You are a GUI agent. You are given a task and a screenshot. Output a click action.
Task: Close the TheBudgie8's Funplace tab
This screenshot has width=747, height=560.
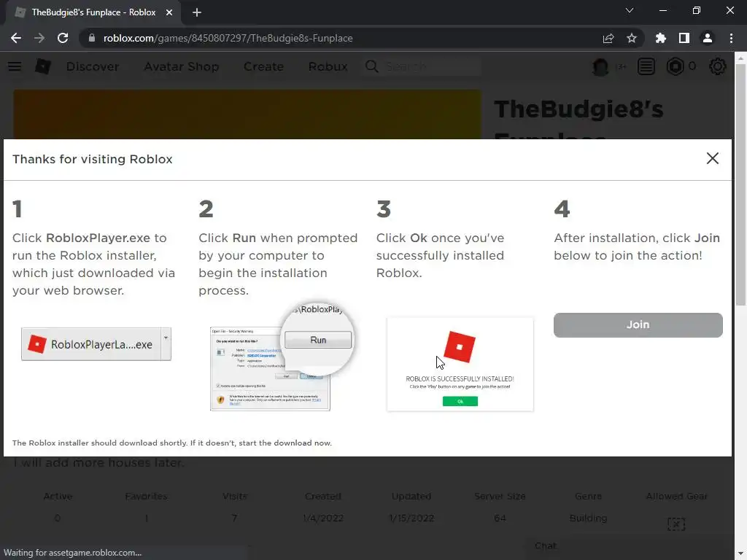[169, 12]
